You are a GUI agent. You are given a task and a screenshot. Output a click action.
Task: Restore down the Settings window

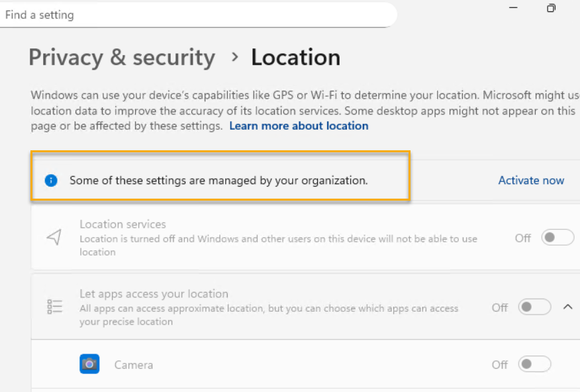tap(551, 8)
